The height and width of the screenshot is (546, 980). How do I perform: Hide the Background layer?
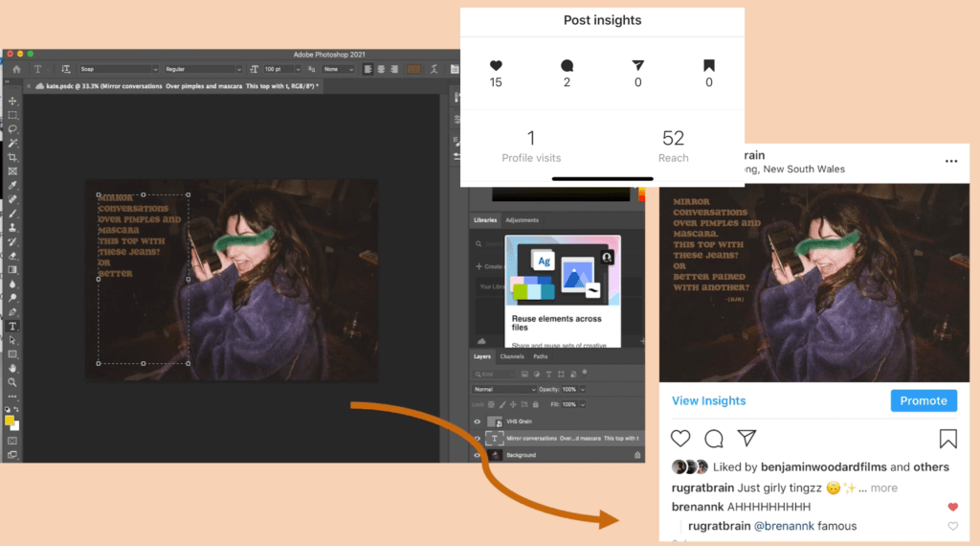point(477,455)
